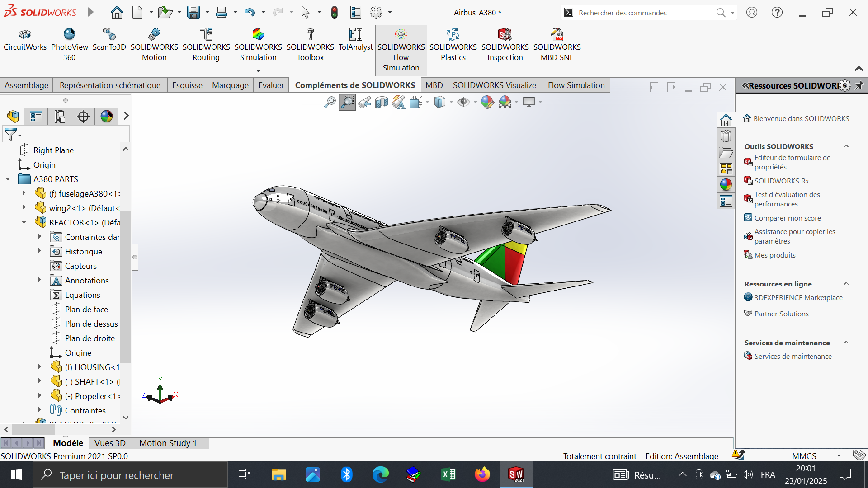
Task: Open the PropertyManager tab icon
Action: coord(36,117)
